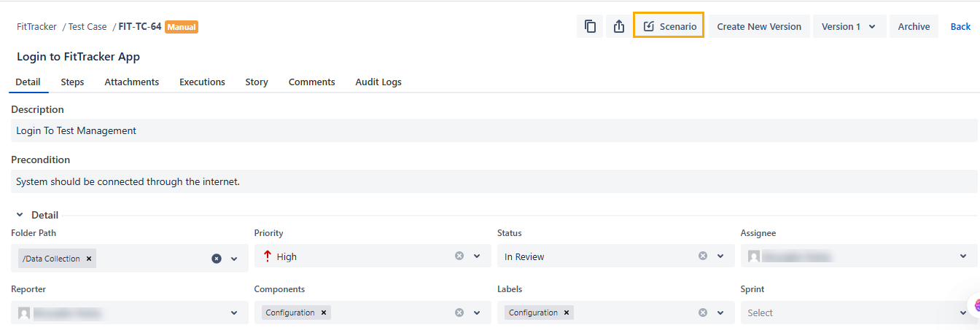
Task: Switch to the Executions tab
Action: click(x=202, y=82)
